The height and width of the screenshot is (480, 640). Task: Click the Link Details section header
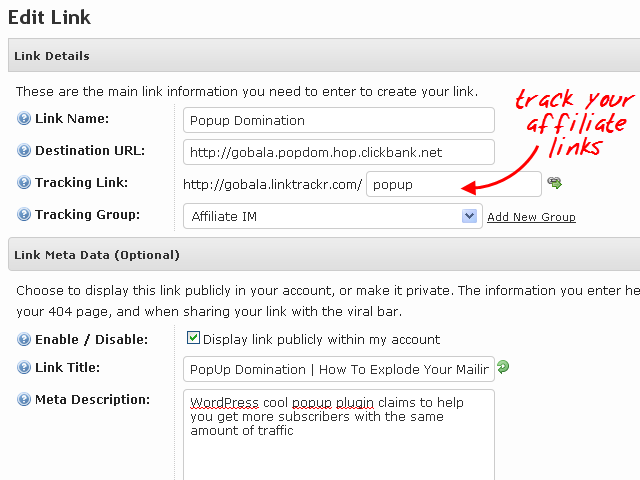tap(324, 56)
